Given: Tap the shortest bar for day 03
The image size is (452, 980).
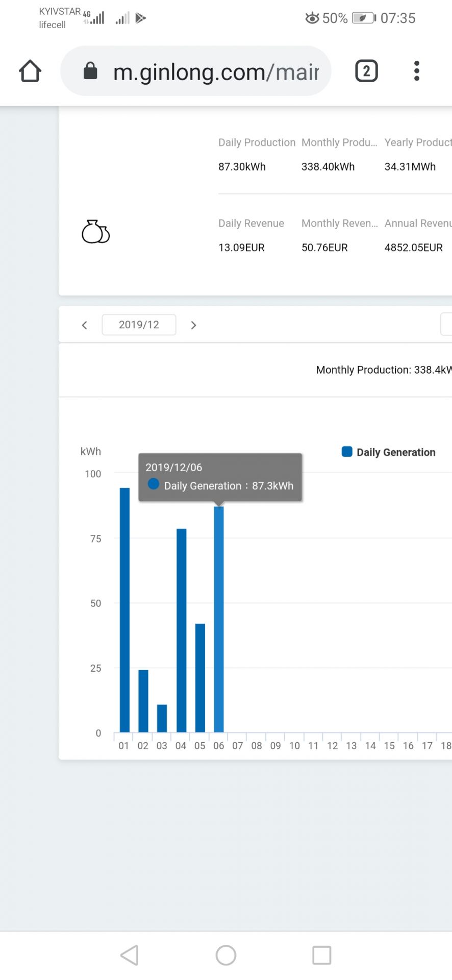Looking at the screenshot, I should 162,718.
